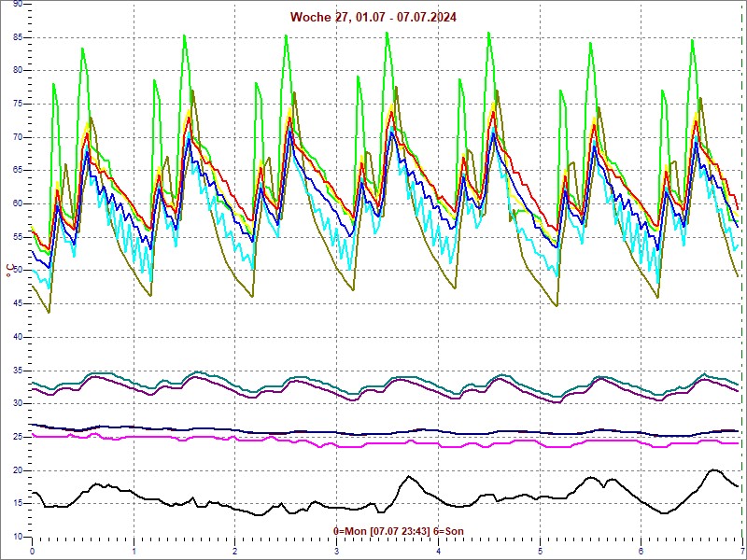Click the y-axis tick label "75"
747x560 pixels.
[x=18, y=104]
